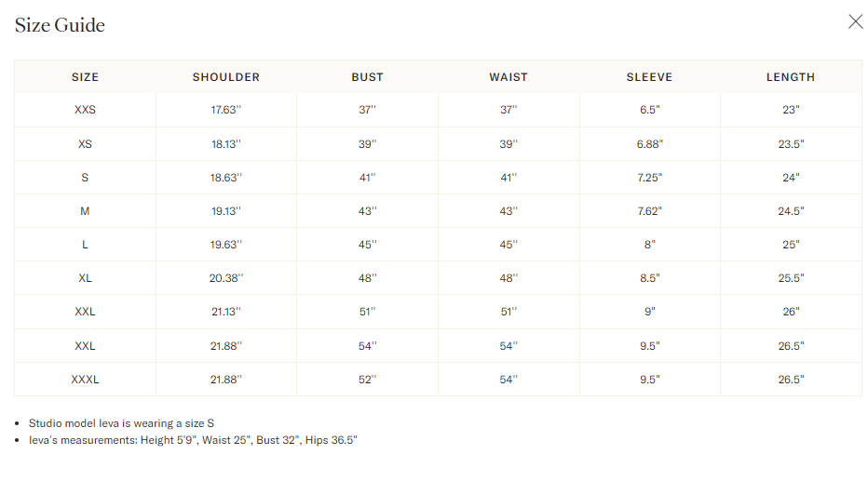Image resolution: width=868 pixels, height=481 pixels.
Task: Click the SHOULDER column header
Action: point(226,77)
